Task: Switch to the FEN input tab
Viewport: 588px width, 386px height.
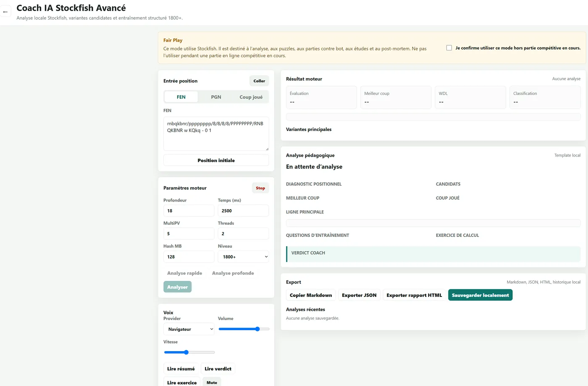Action: [181, 97]
